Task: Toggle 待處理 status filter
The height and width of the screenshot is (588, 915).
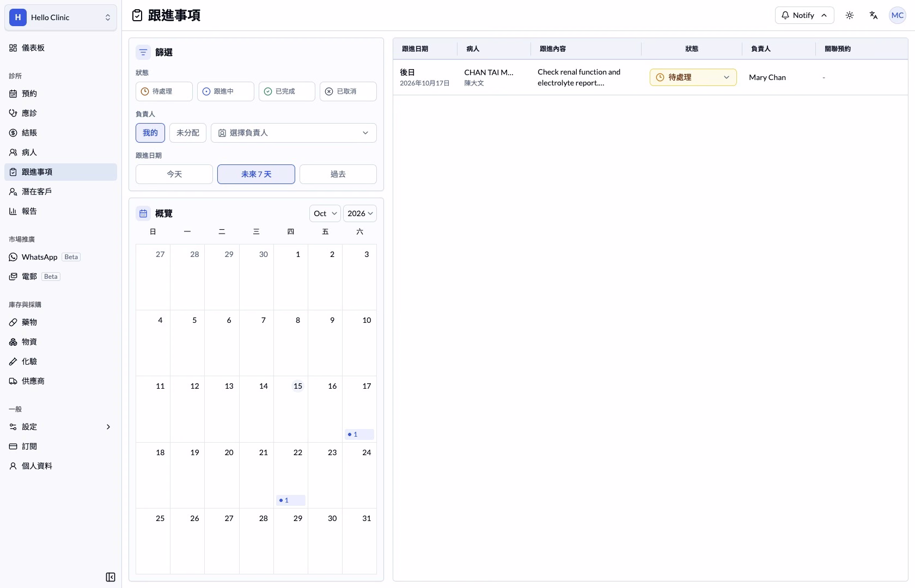Action: pos(164,91)
